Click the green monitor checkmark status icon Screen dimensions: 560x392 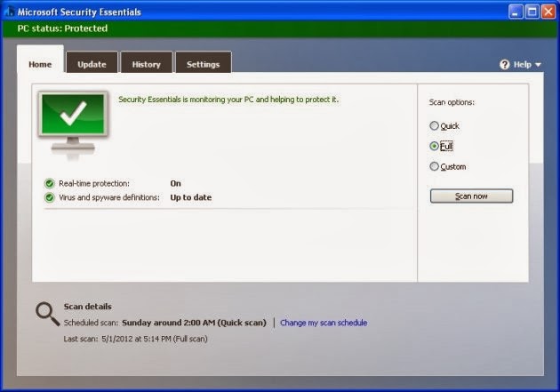[73, 124]
